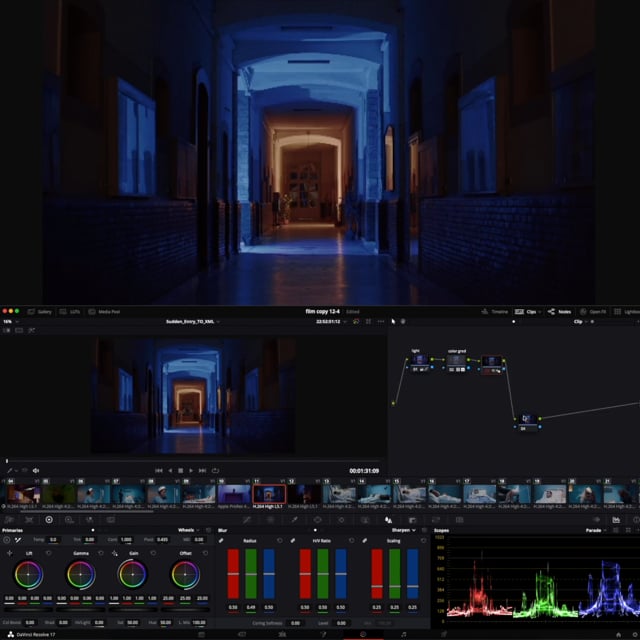Click the H/V Ratio green slider
The width and height of the screenshot is (640, 640).
coord(322,574)
